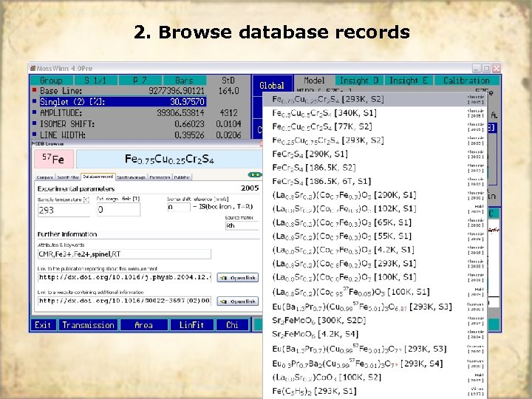Click the website URL field with S0022-3697
The height and width of the screenshot is (399, 532).
click(x=124, y=301)
